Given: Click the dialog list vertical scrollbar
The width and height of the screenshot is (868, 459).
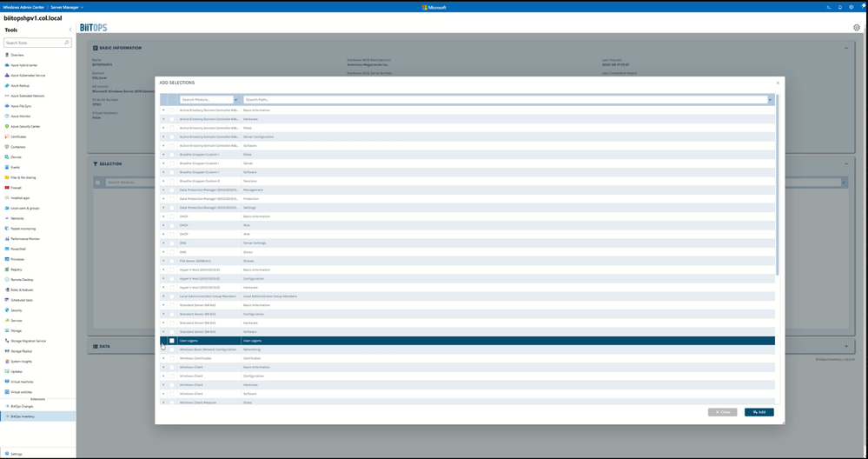Looking at the screenshot, I should click(x=778, y=185).
